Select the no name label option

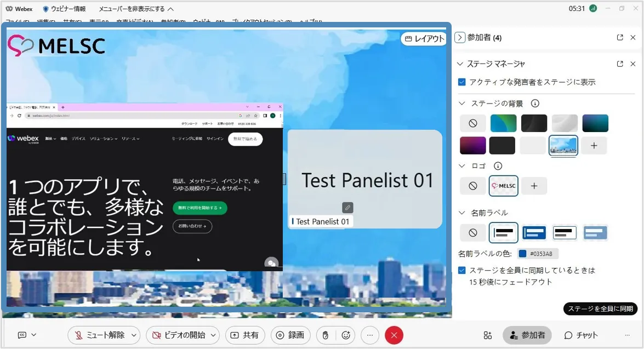[472, 233]
